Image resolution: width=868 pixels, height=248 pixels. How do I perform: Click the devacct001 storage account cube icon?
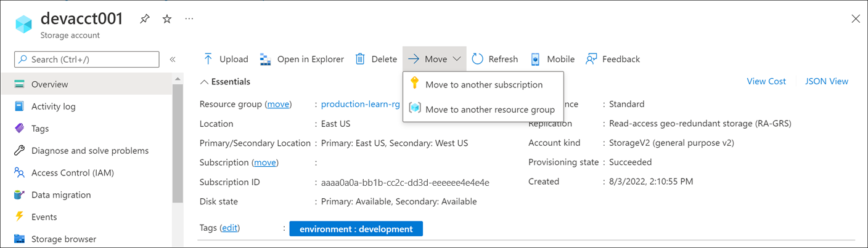pyautogui.click(x=24, y=25)
